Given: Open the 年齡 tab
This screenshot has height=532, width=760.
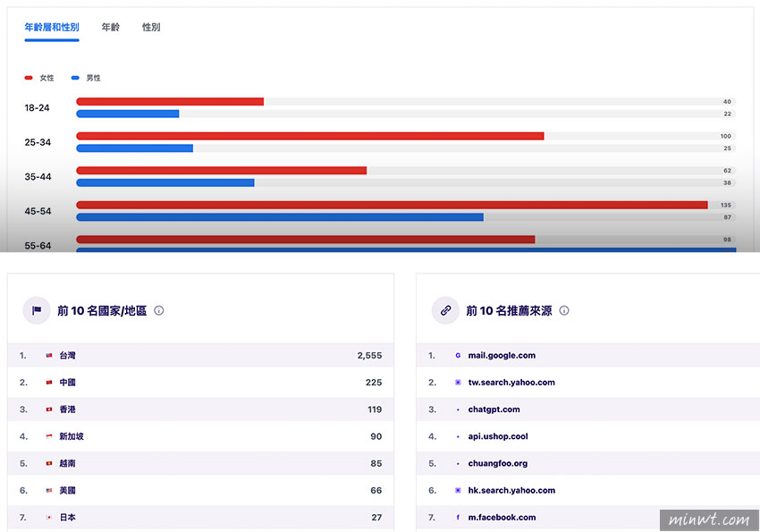Looking at the screenshot, I should pyautogui.click(x=111, y=27).
